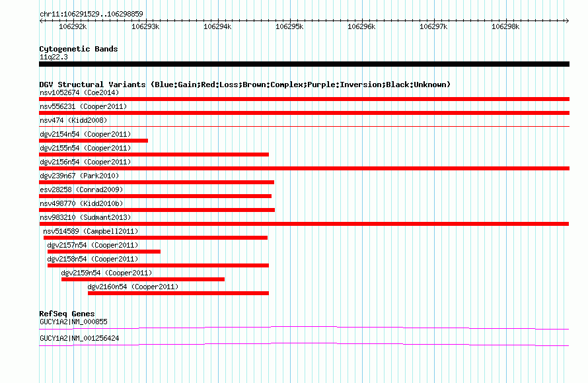Click the 106295k ruler tick label
Screen dimensions: 588x383
(x=289, y=26)
